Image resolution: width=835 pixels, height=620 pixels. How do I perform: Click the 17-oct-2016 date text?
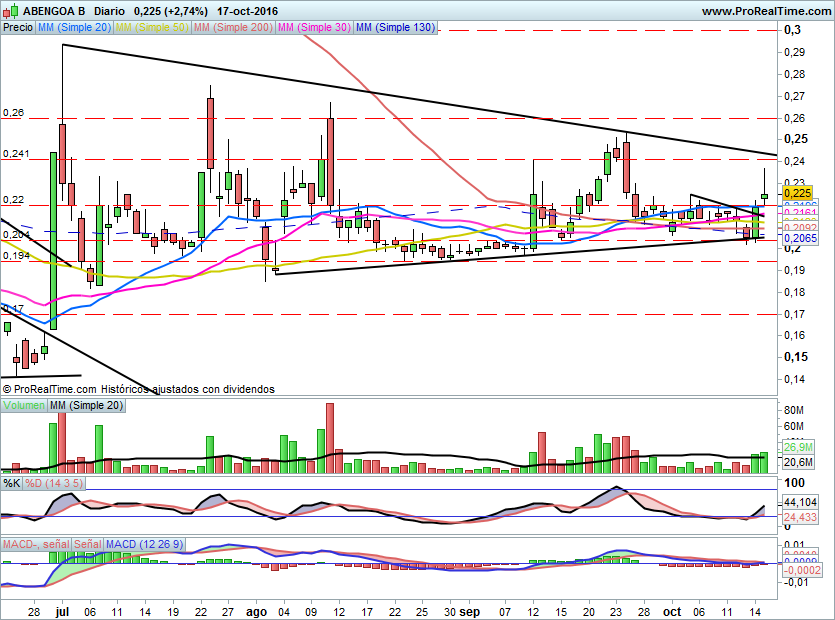pos(247,11)
